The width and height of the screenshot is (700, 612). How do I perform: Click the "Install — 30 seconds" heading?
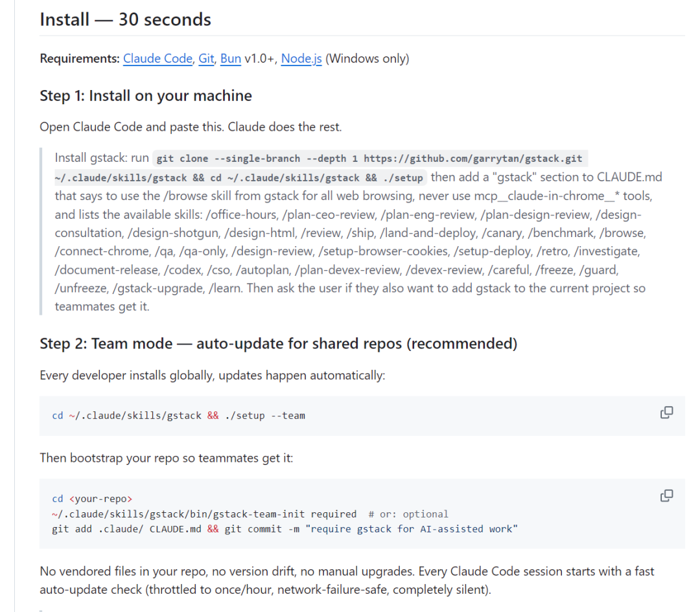125,19
